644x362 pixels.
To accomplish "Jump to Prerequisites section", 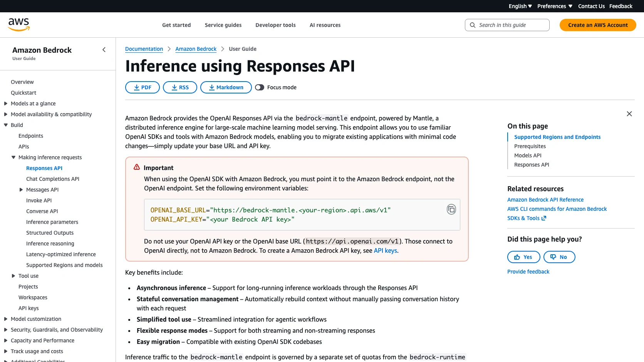I will 530,146.
